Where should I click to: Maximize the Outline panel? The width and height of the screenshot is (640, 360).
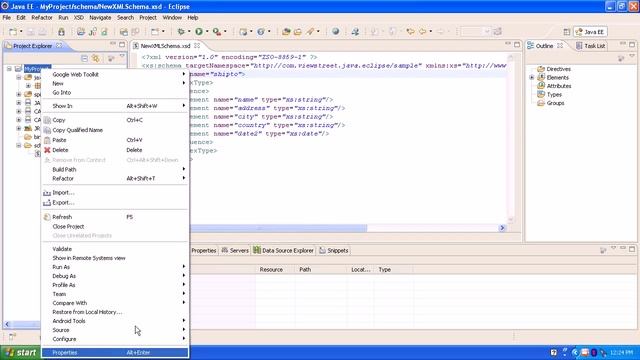[632, 44]
